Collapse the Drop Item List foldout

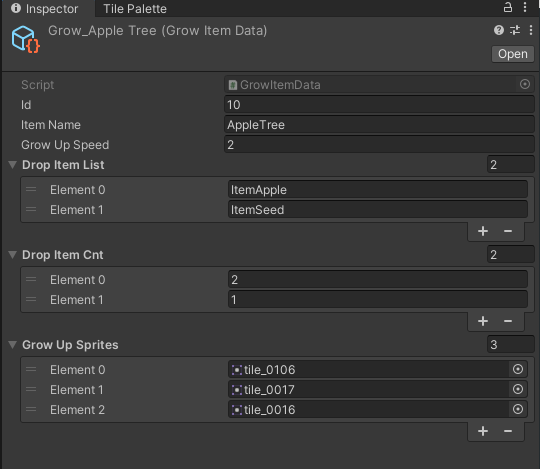pyautogui.click(x=13, y=165)
